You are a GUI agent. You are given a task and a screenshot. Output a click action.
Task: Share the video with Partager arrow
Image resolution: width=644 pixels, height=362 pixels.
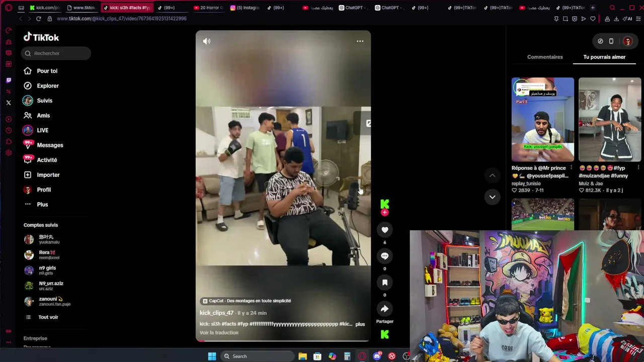(385, 309)
